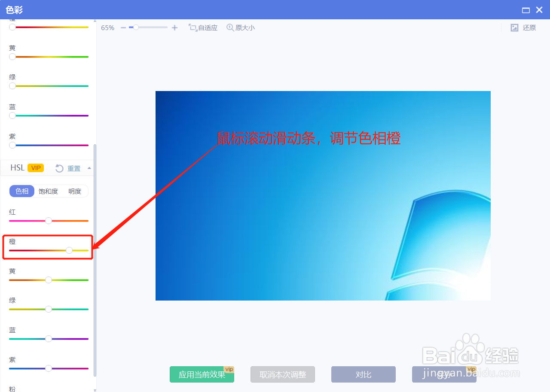
Task: Click the 65% zoom percentage text
Action: pyautogui.click(x=108, y=28)
